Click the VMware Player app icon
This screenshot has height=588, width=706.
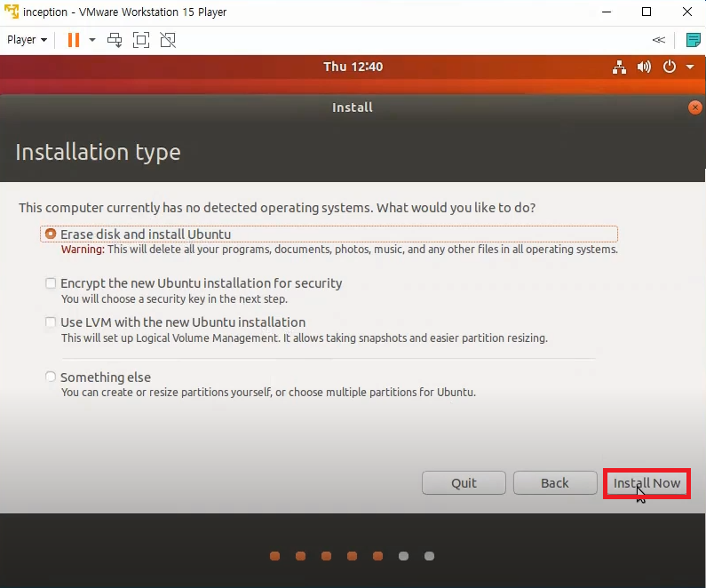tap(12, 12)
